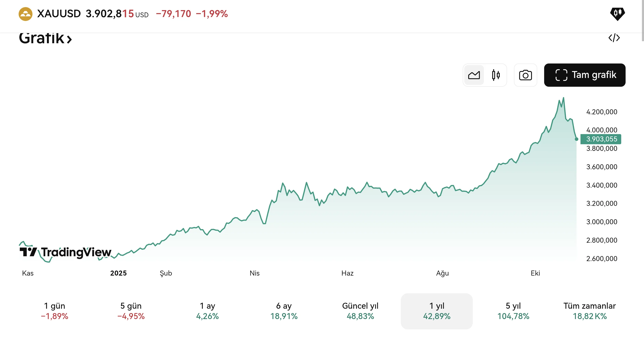
Task: Click the black diamond candlestick badge icon
Action: pyautogui.click(x=617, y=14)
